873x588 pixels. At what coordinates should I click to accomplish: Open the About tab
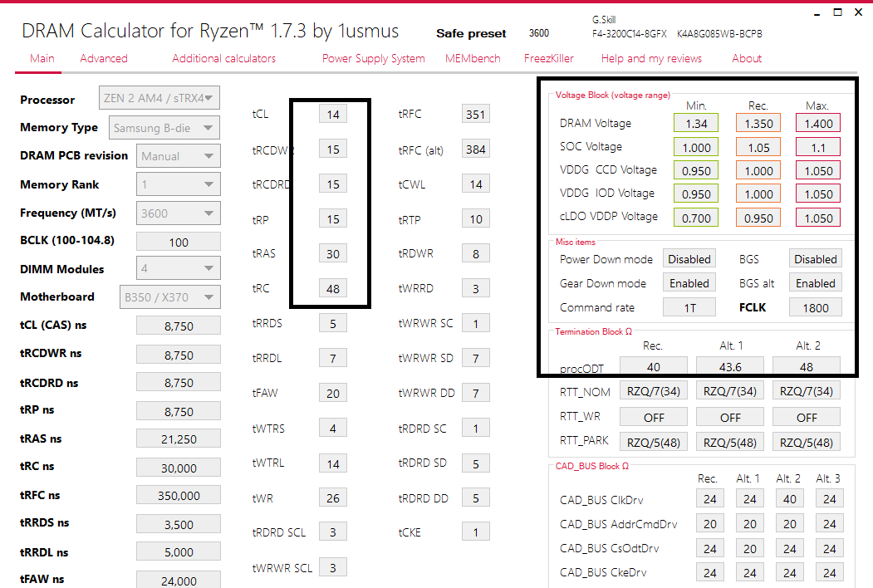coord(747,58)
